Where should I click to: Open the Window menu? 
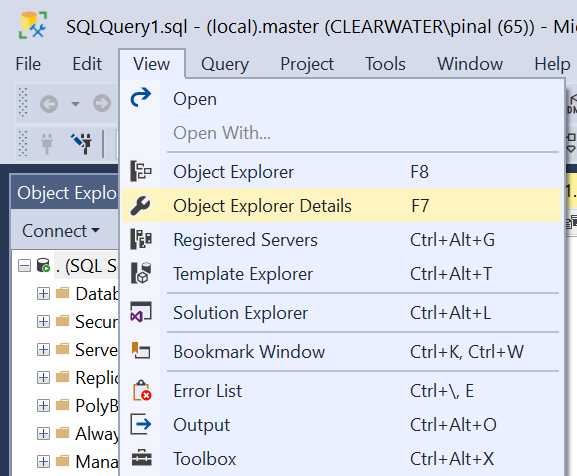(x=470, y=64)
